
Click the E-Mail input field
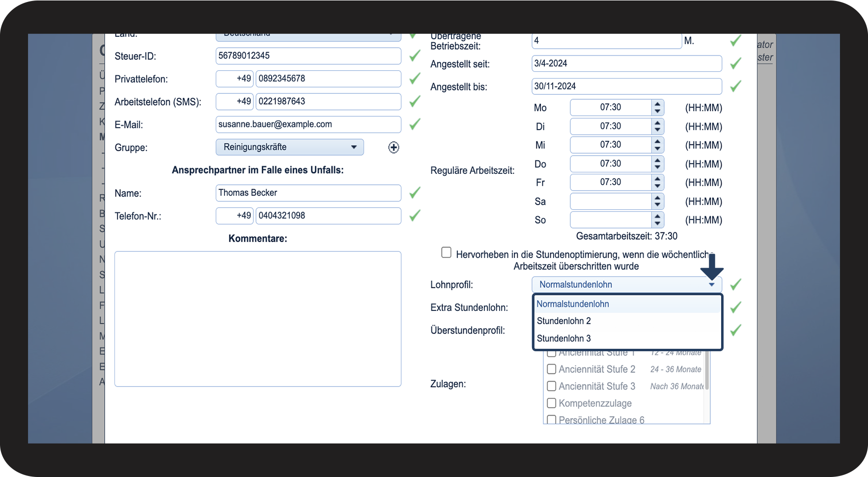click(x=308, y=124)
